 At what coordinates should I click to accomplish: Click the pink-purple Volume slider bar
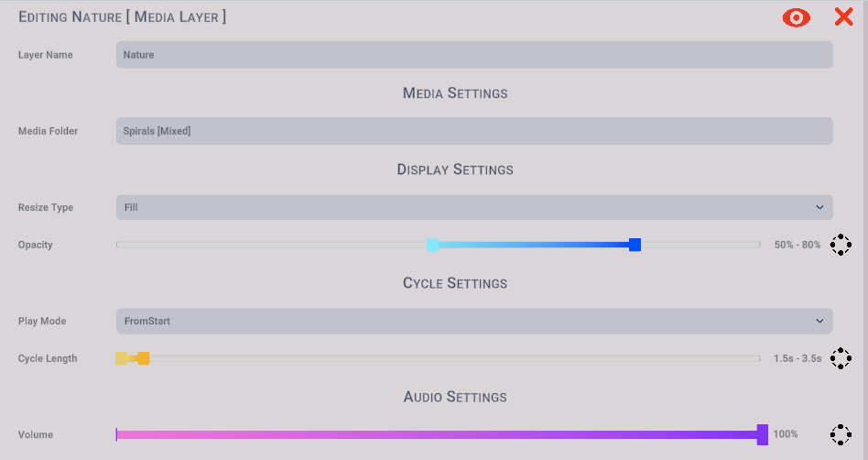pos(436,434)
